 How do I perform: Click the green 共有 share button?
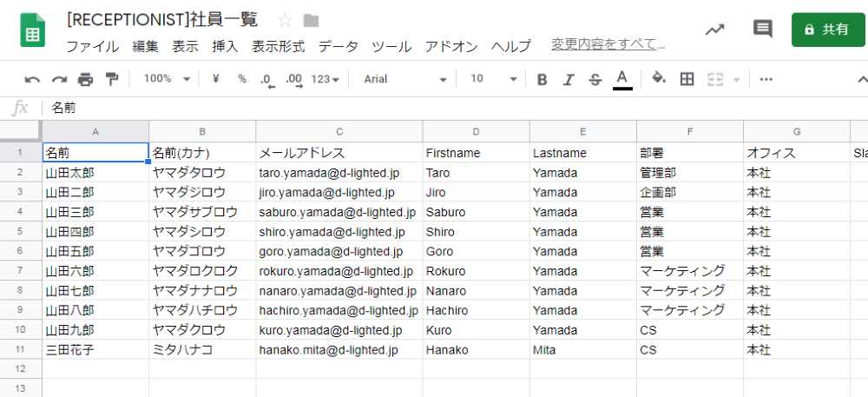pos(828,30)
